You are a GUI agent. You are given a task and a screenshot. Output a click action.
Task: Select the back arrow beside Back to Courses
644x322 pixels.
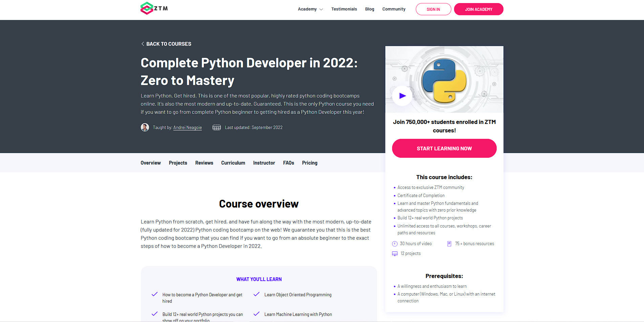pos(143,44)
